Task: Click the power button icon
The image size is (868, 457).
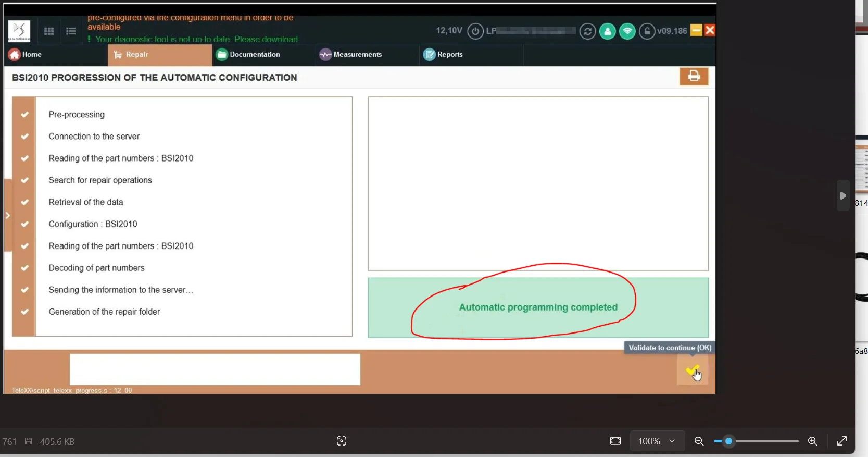Action: tap(475, 31)
